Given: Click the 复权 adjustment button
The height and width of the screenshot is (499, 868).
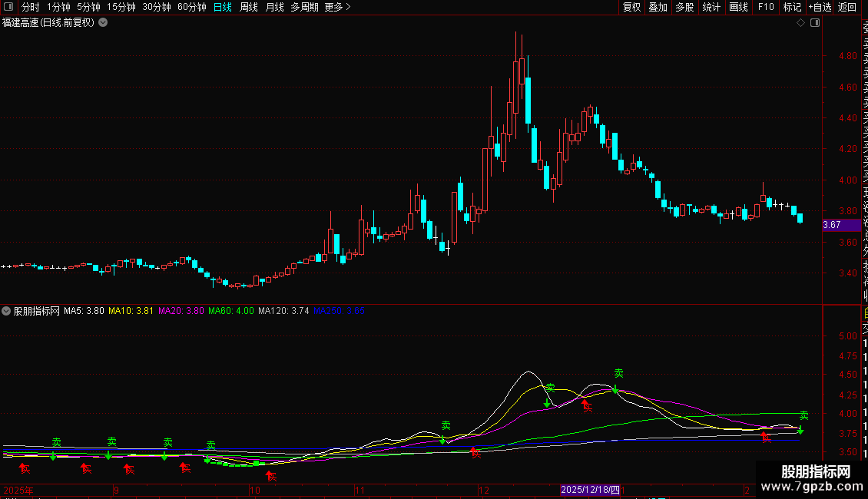Looking at the screenshot, I should [x=631, y=7].
